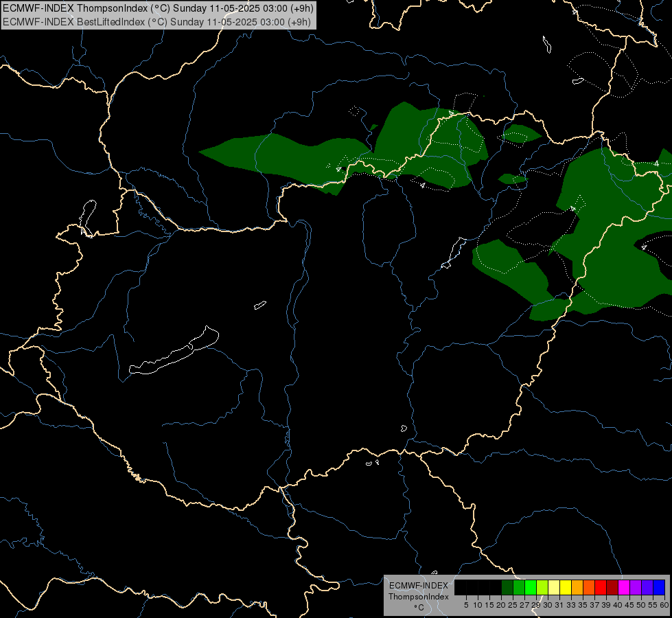Click legend tick label '39'
The height and width of the screenshot is (618, 672).
click(605, 605)
